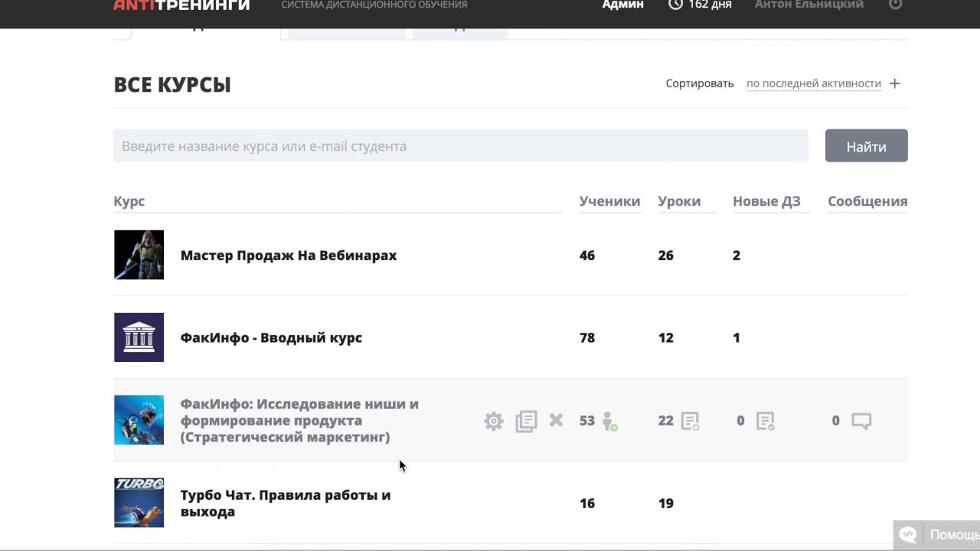Open the messages speech bubble icon
The image size is (980, 551).
[861, 421]
